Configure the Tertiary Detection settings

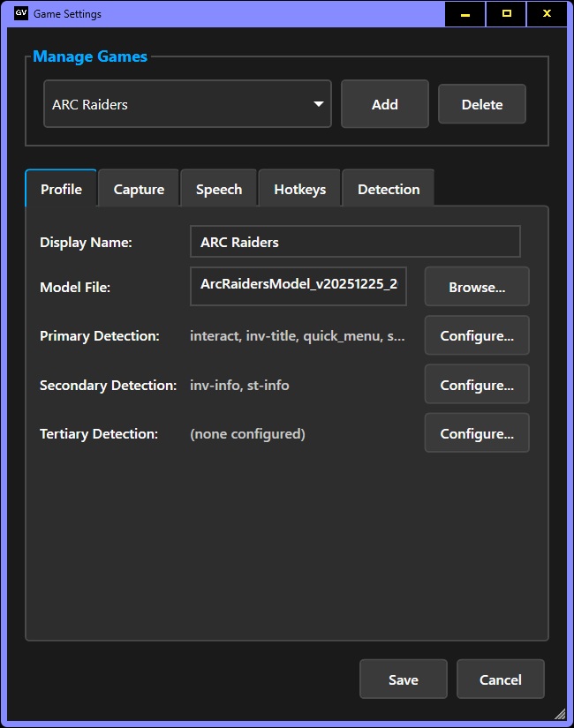[477, 432]
